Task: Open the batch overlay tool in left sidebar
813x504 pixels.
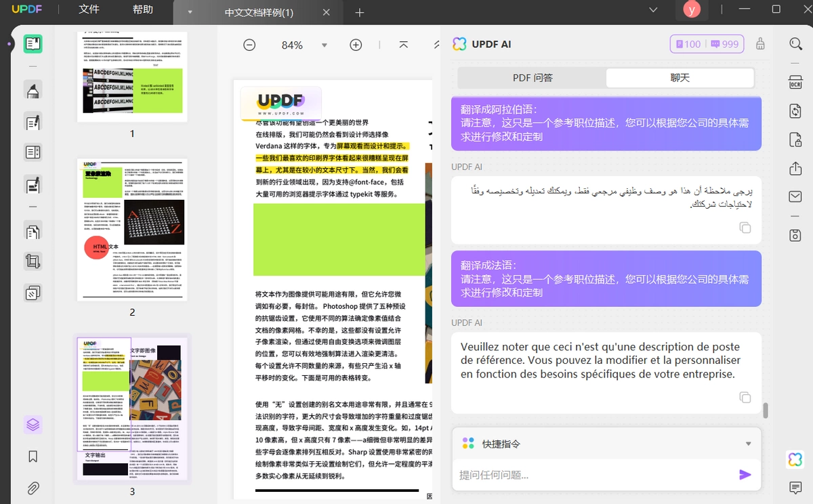Action: pyautogui.click(x=33, y=293)
